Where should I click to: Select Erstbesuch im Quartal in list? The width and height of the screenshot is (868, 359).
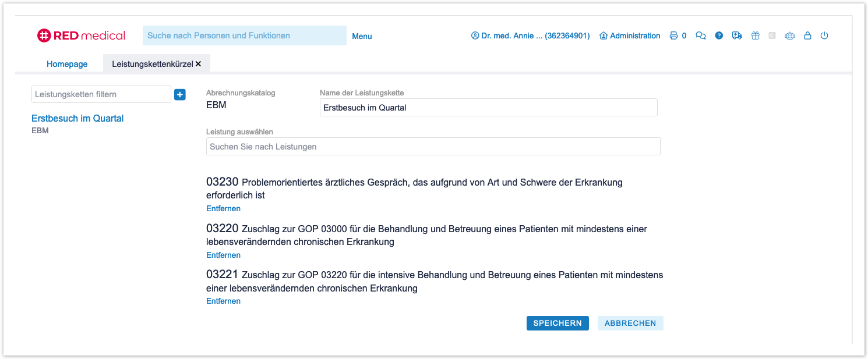pos(77,118)
